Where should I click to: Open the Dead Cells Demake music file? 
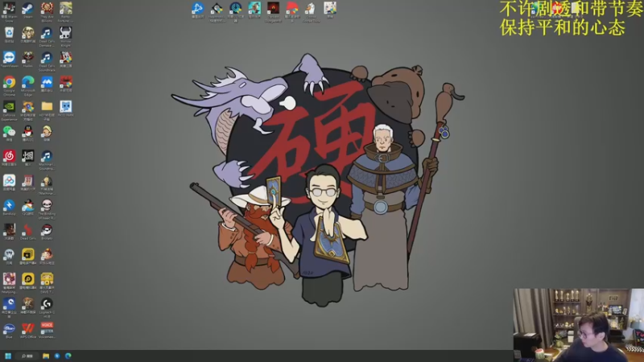click(47, 33)
